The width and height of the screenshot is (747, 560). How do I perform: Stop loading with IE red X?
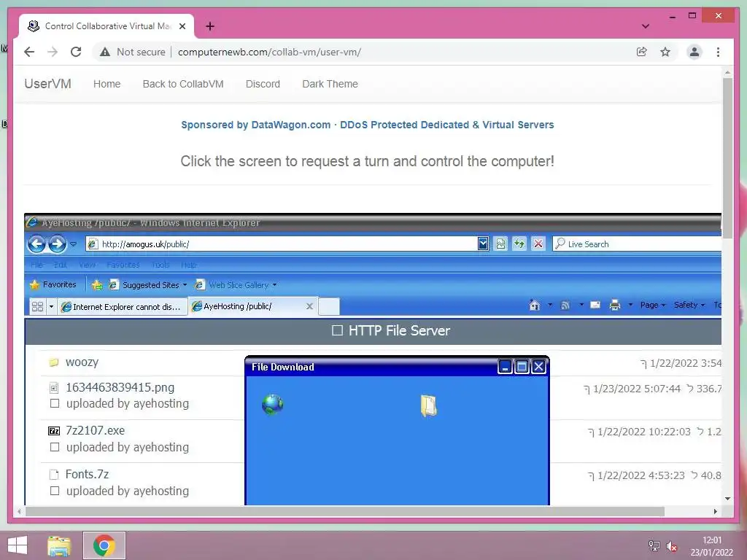coord(538,244)
